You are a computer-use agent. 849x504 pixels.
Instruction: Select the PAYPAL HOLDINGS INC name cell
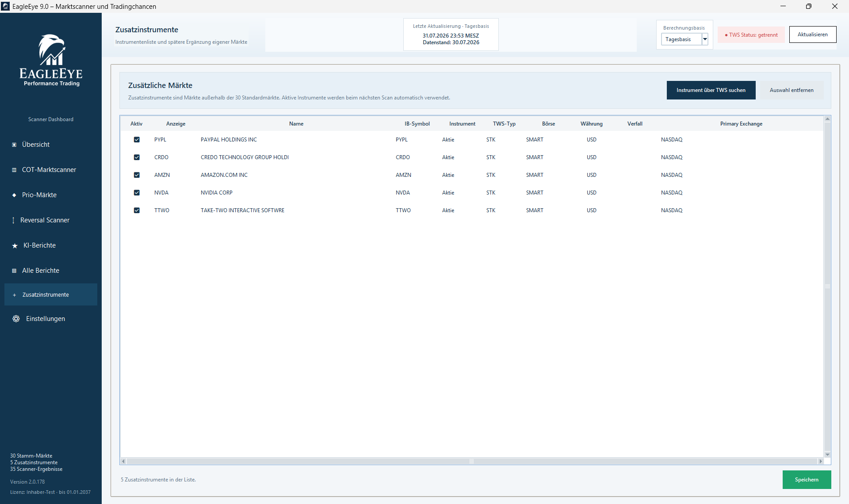coord(229,140)
